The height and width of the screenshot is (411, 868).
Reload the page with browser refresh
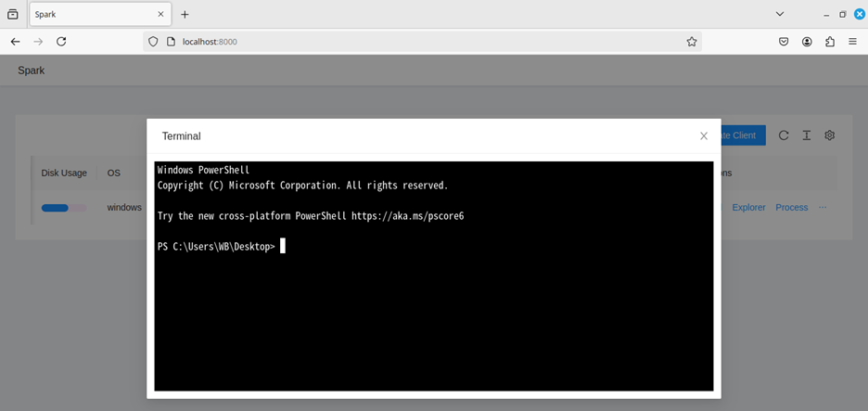[61, 42]
